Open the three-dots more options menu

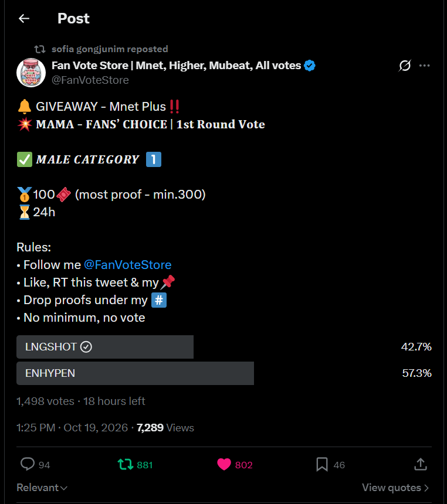point(425,66)
